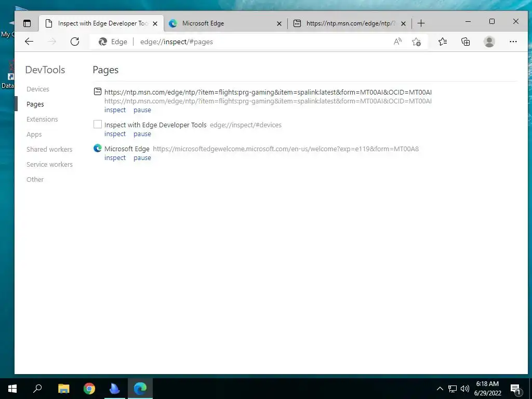
Task: Click inspect under the ntp.msn.com page
Action: tap(115, 110)
